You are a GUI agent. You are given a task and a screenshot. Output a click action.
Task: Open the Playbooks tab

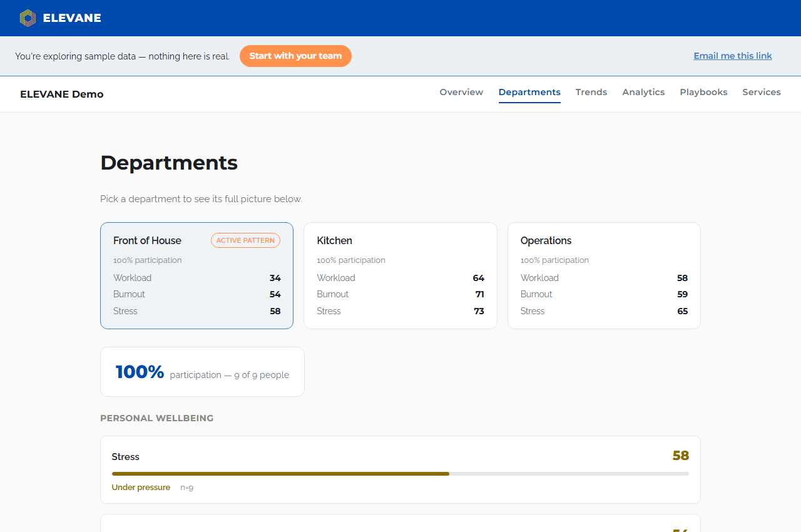pyautogui.click(x=703, y=92)
